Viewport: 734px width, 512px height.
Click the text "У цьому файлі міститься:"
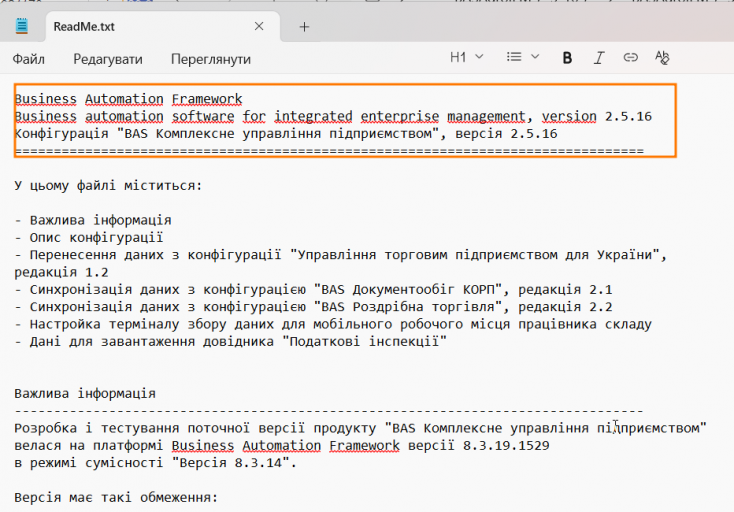[108, 186]
